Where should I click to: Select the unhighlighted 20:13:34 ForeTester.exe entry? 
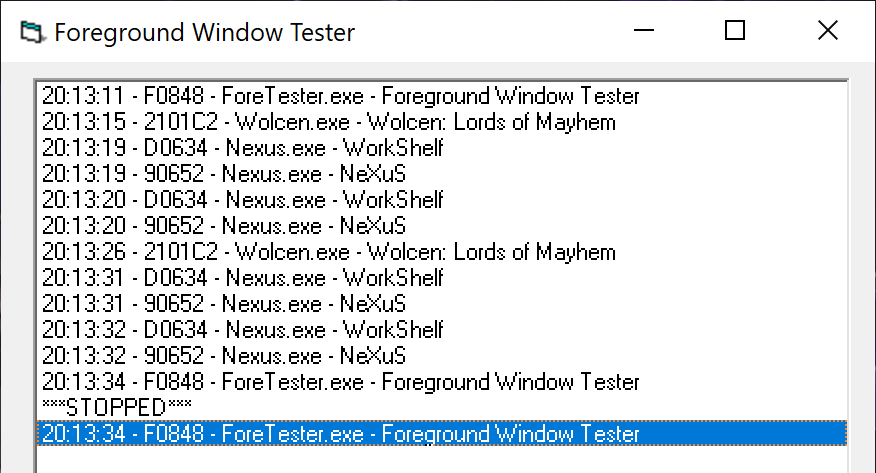tap(340, 383)
